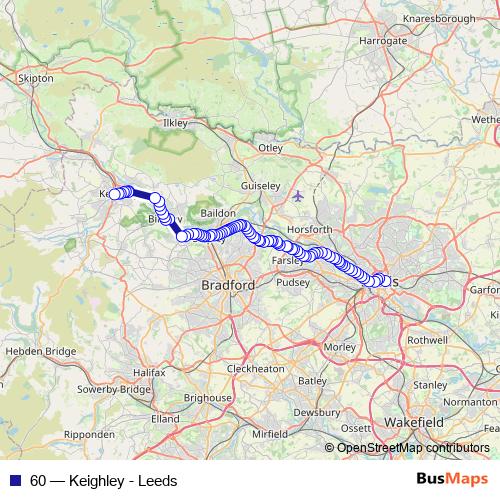Select the last route stop marker at Leeds

point(386,281)
